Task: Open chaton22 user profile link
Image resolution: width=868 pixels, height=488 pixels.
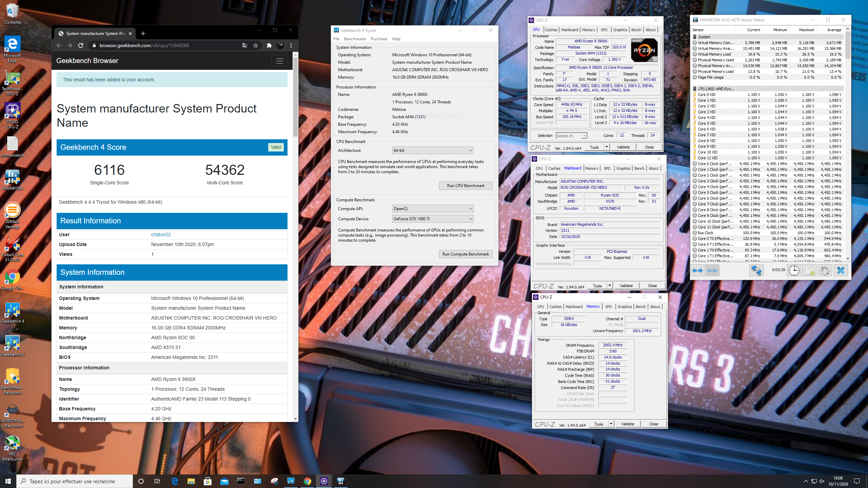Action: coord(161,235)
